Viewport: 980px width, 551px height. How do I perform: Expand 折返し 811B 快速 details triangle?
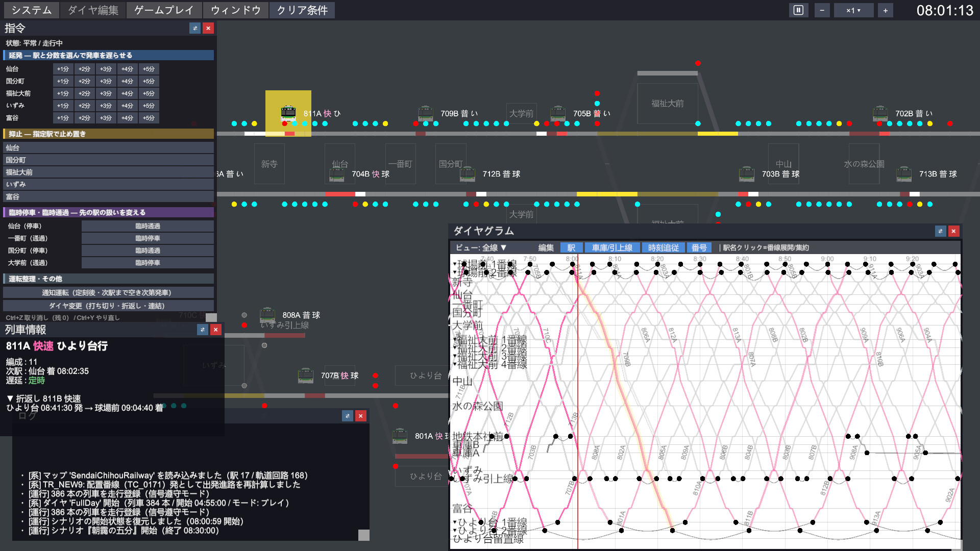click(10, 398)
